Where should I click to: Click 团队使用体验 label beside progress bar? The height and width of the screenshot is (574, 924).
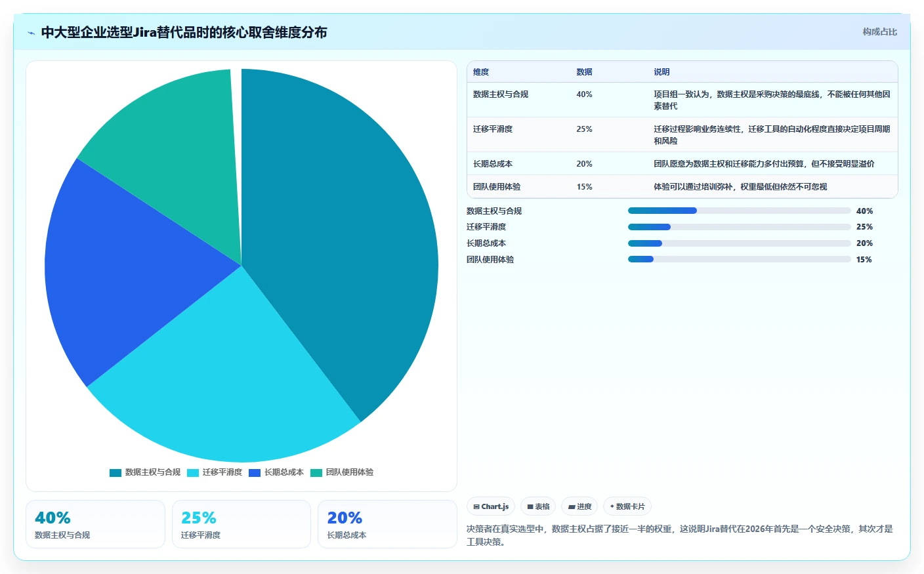pos(490,260)
